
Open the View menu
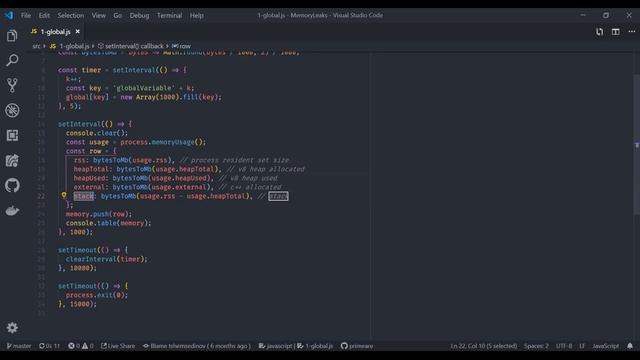point(98,15)
